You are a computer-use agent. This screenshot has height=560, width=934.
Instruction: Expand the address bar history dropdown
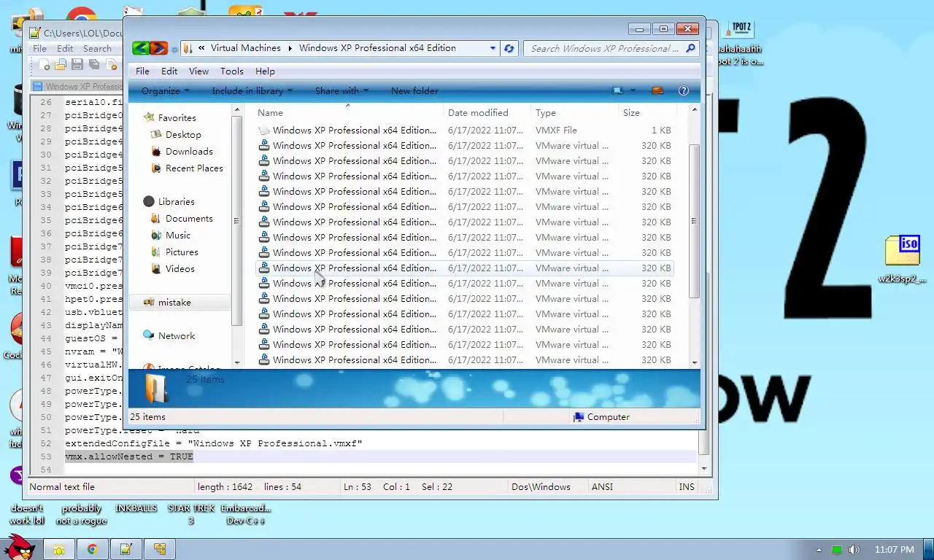click(x=493, y=48)
